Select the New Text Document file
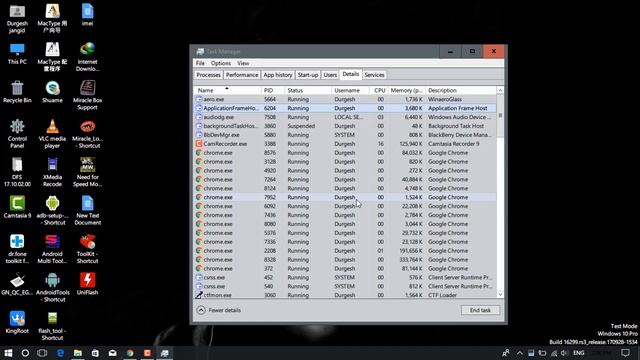640x360 pixels. click(x=87, y=211)
